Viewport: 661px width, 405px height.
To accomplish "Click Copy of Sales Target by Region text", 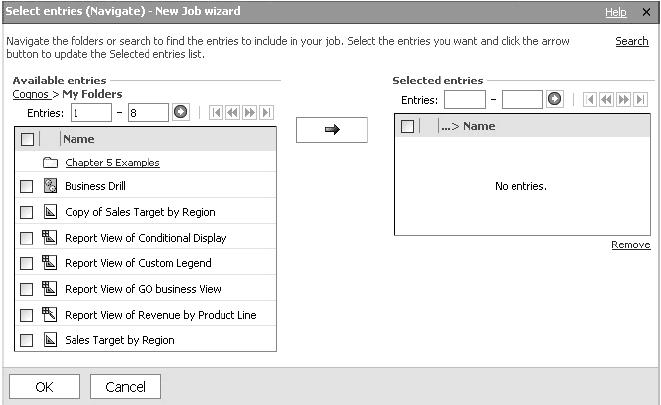I will click(x=140, y=212).
